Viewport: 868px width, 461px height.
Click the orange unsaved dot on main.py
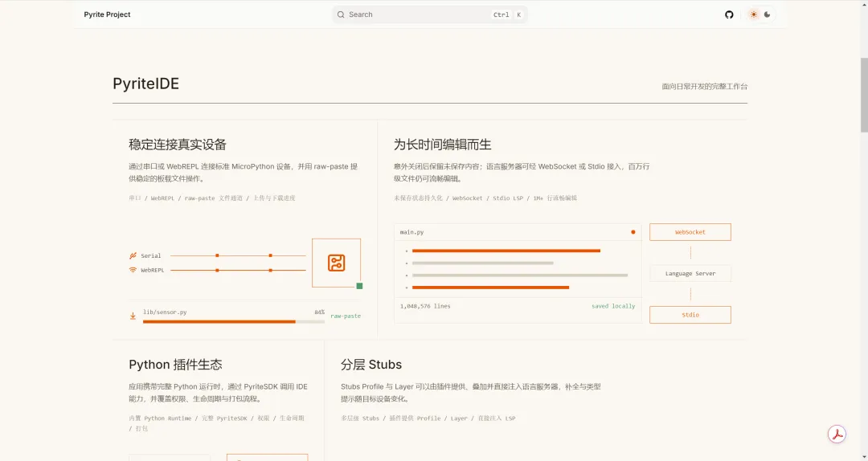(x=633, y=232)
